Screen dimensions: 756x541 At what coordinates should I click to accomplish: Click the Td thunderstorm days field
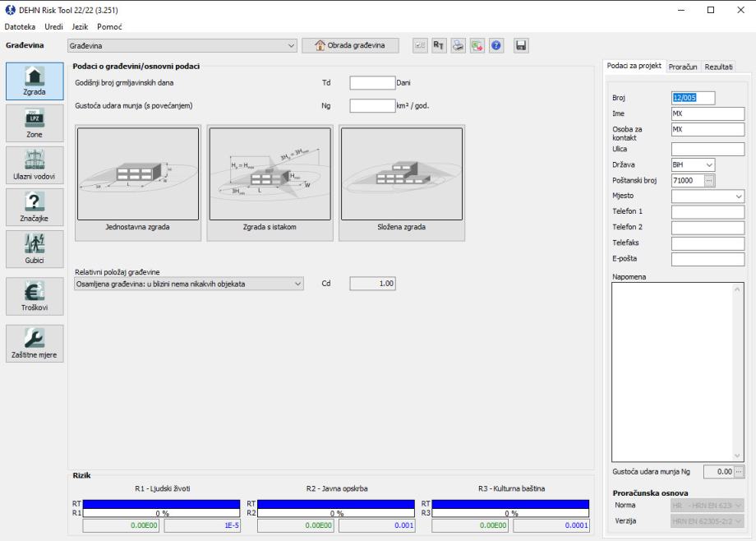[x=373, y=83]
